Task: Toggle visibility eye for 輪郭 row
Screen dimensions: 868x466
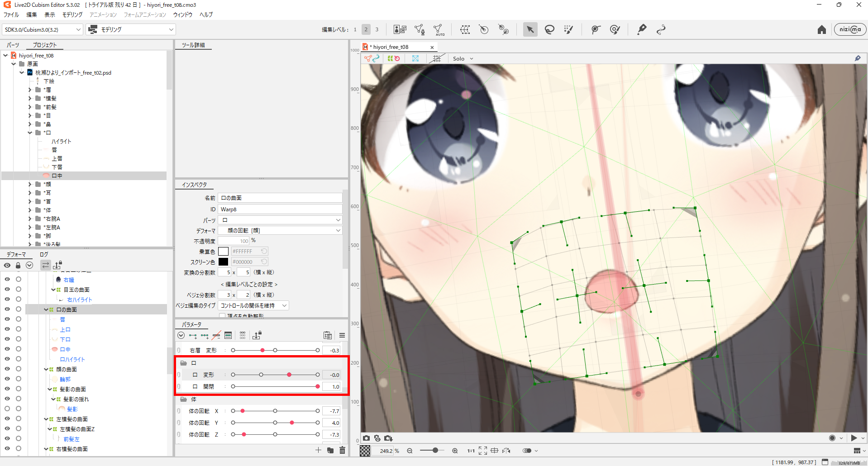Action: click(x=7, y=379)
